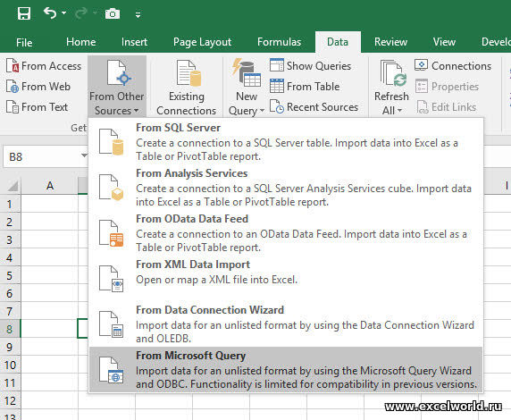Select row 10 header

point(10,365)
